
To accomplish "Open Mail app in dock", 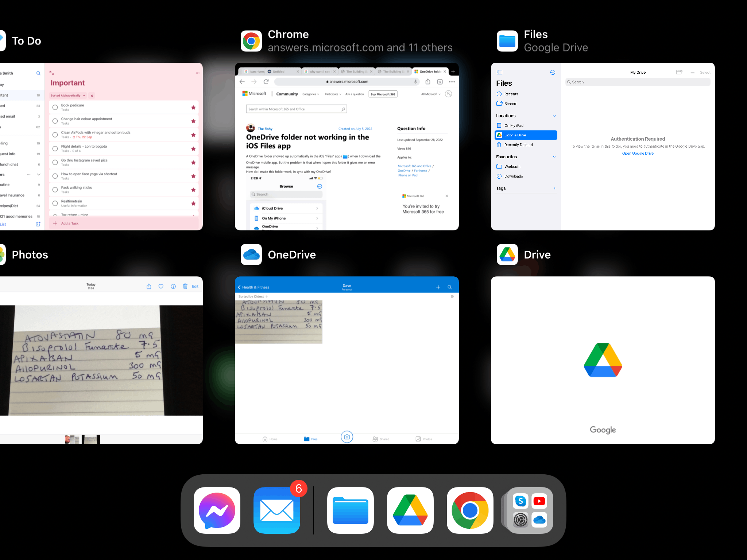I will coord(277,510).
